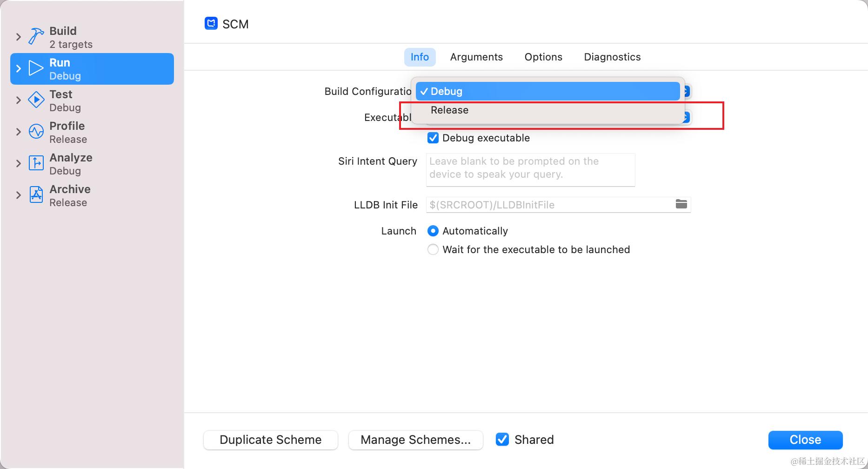The width and height of the screenshot is (868, 469).
Task: Select the Automatically launch radio button
Action: (x=433, y=231)
